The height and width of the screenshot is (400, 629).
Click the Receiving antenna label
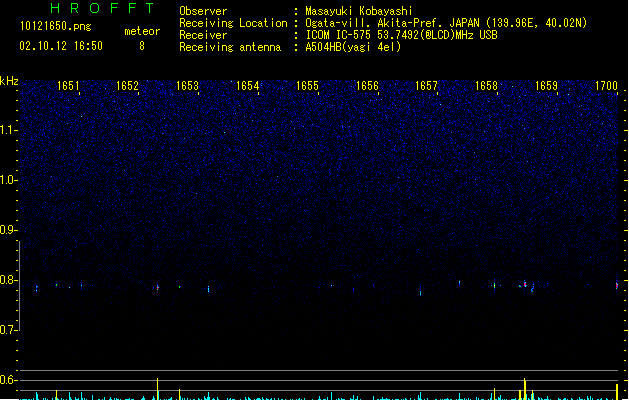[230, 47]
